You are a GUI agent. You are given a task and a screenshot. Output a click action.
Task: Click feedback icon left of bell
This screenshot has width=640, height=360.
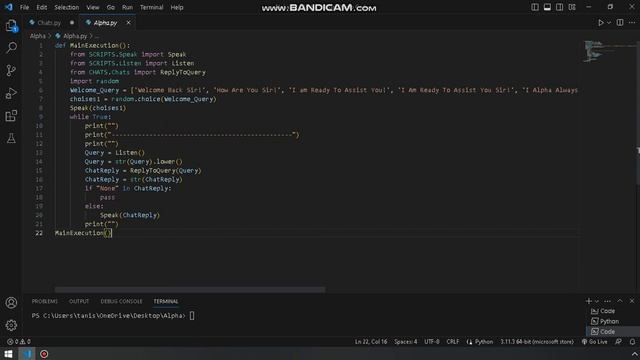(x=619, y=342)
